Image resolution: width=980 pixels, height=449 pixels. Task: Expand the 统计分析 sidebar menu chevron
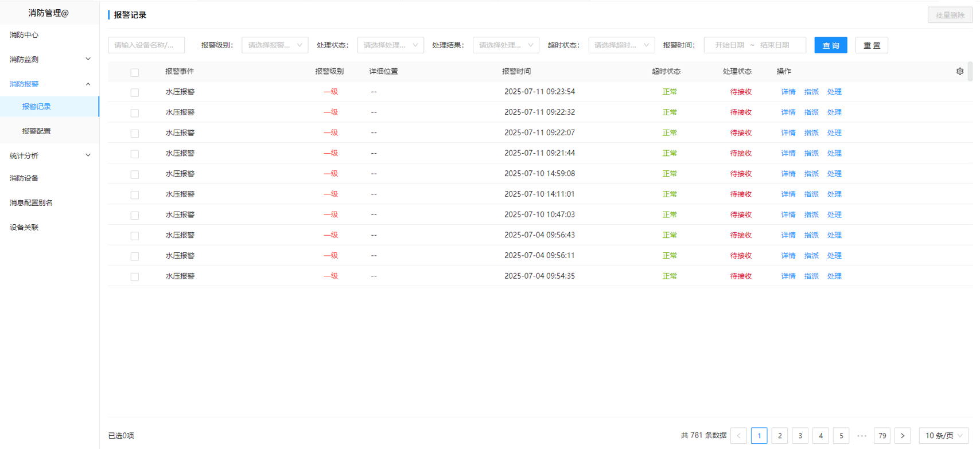[88, 155]
